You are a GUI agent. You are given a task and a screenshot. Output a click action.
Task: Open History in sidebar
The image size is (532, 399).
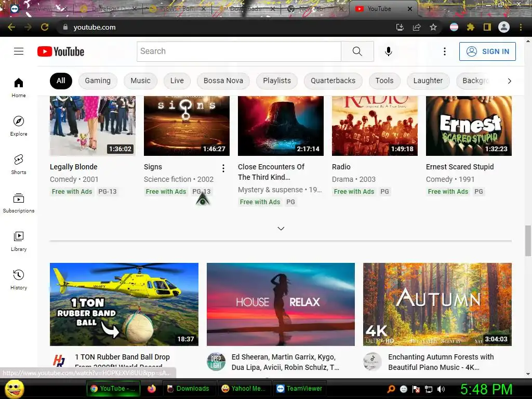[19, 280]
